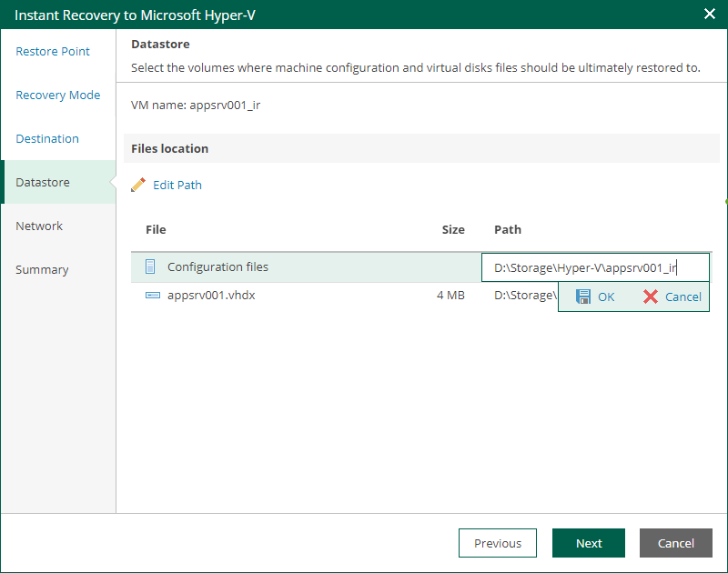728x573 pixels.
Task: Click the Previous button
Action: pos(497,543)
